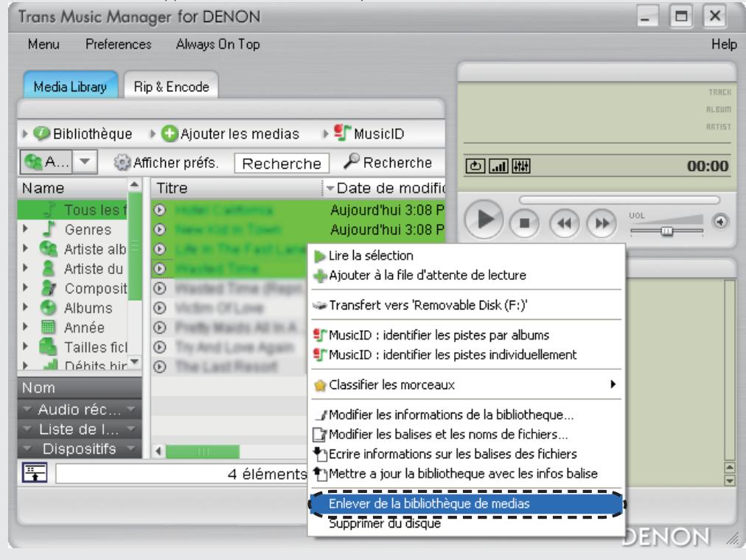Sort by Date de modification column

384,188
